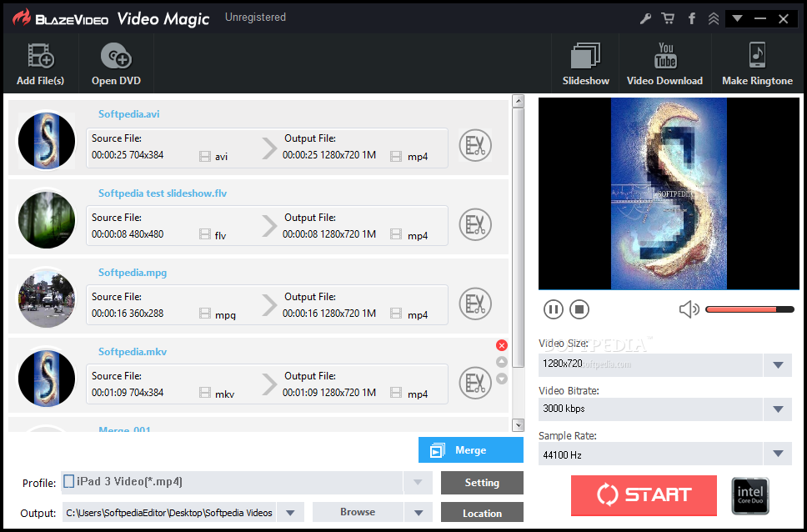Select the forest thumbnail of slideshow.flv

pyautogui.click(x=47, y=220)
